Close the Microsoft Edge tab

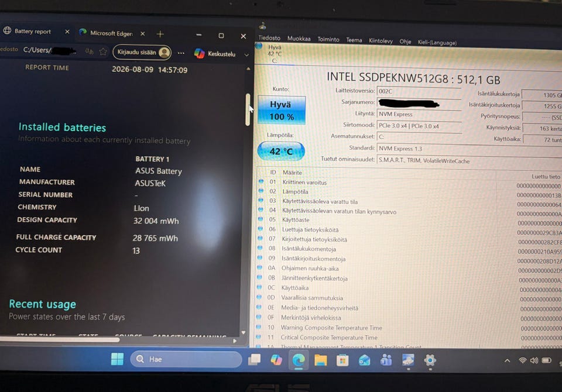click(x=143, y=34)
